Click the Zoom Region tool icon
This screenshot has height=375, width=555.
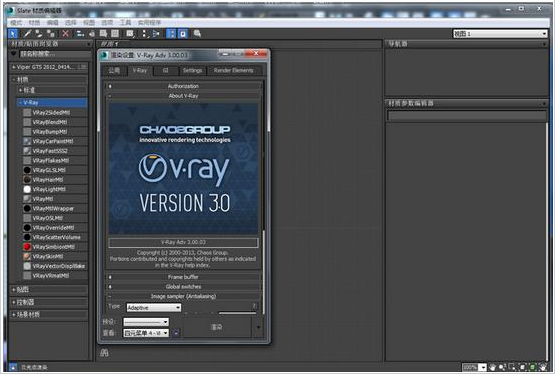512,367
